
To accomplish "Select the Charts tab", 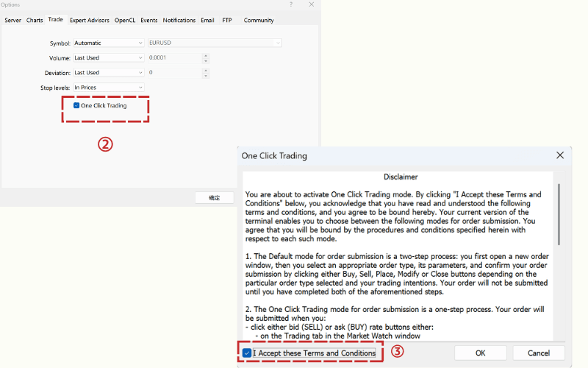I will (35, 20).
